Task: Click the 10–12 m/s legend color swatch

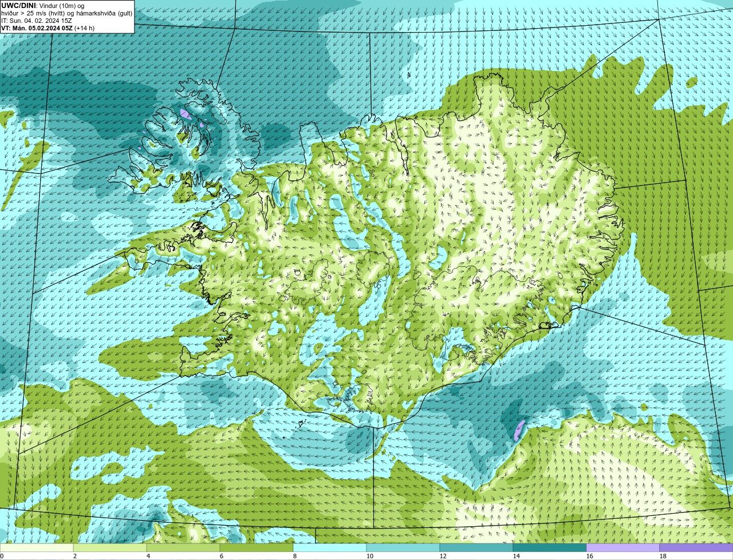Action: point(403,547)
